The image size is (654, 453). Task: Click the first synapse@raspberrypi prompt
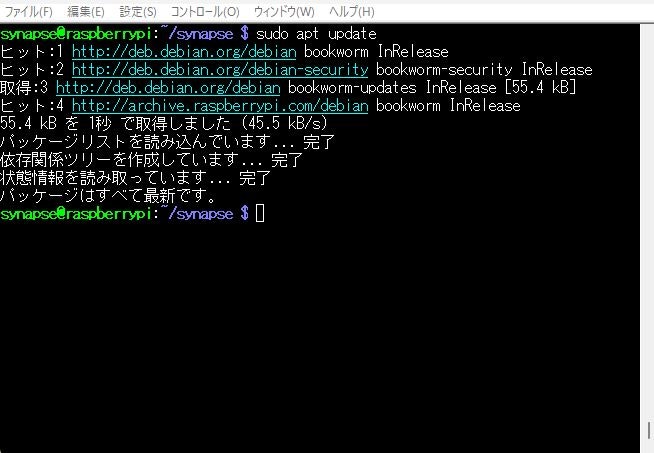tap(76, 34)
